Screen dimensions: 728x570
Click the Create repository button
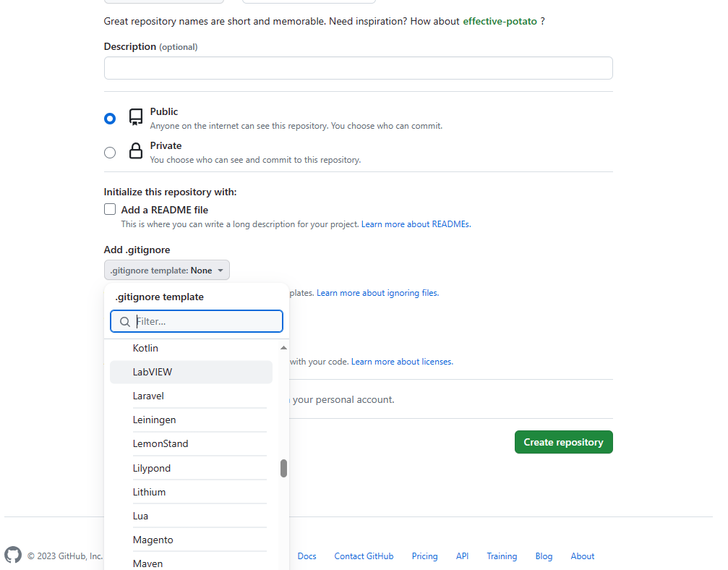click(563, 442)
